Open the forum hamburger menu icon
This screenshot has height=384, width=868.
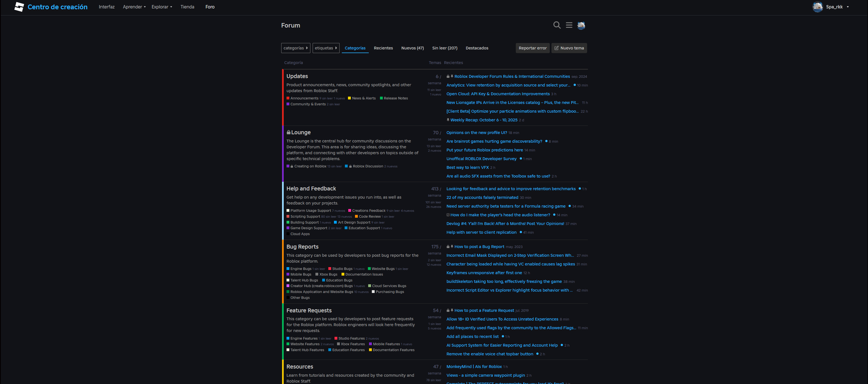point(569,25)
